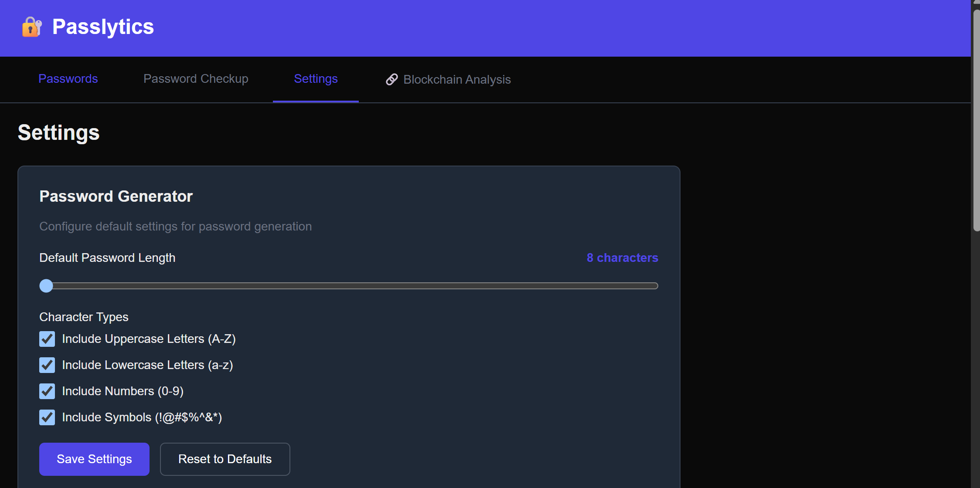Disable the Include Numbers checkbox
The width and height of the screenshot is (980, 488).
click(x=47, y=391)
